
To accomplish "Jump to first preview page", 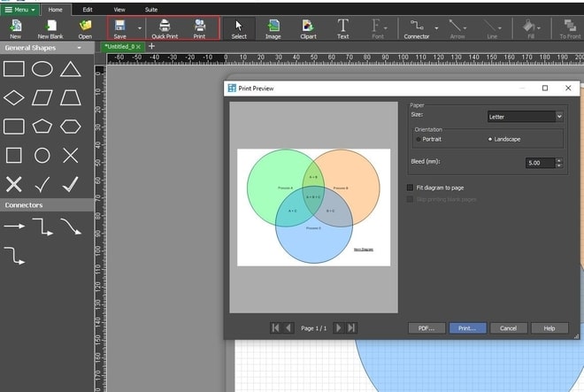I will 275,328.
